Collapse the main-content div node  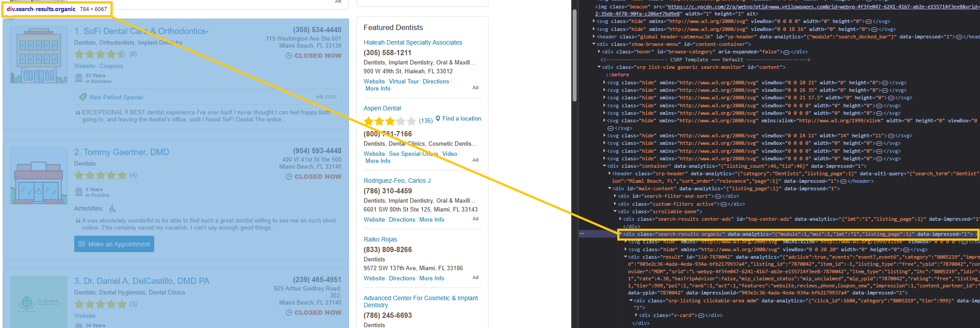click(610, 189)
